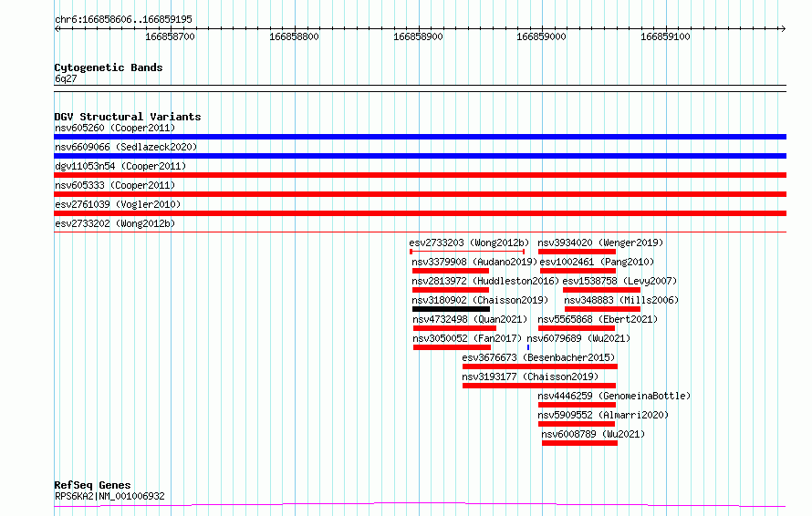Open nsv605333 (Cooper2011) variant label
This screenshot has width=812, height=516.
(x=115, y=185)
